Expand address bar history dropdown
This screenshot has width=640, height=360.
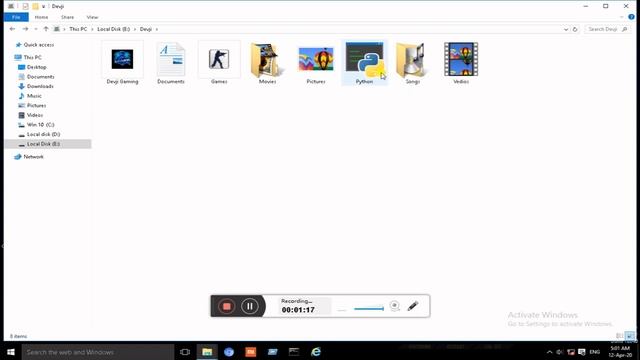point(566,29)
